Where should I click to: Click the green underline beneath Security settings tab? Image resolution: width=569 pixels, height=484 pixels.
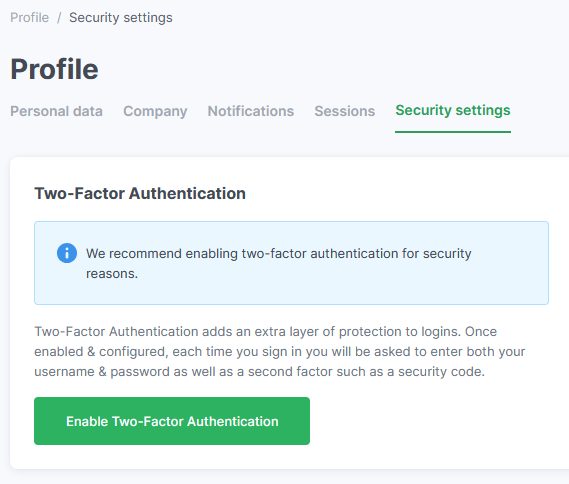453,132
